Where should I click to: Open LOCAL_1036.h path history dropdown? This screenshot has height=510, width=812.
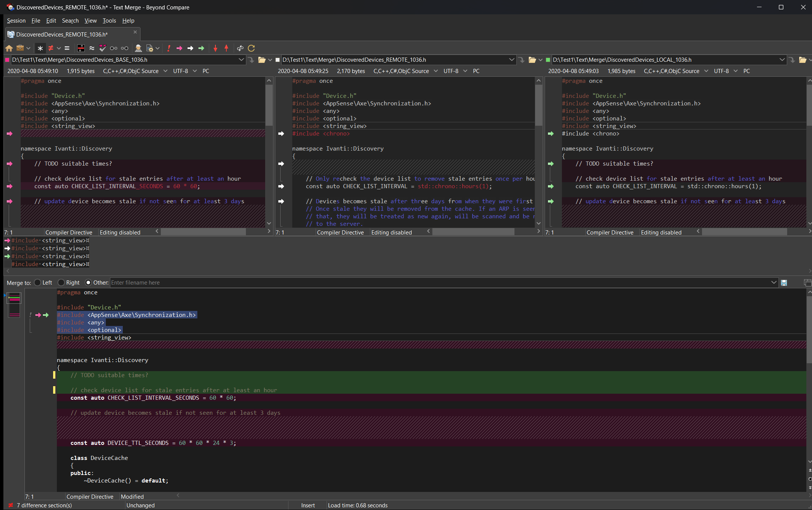[782, 59]
